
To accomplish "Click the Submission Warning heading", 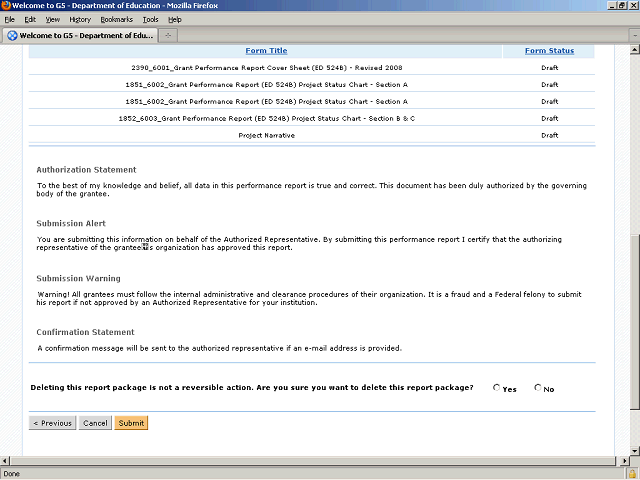I will point(78,279).
